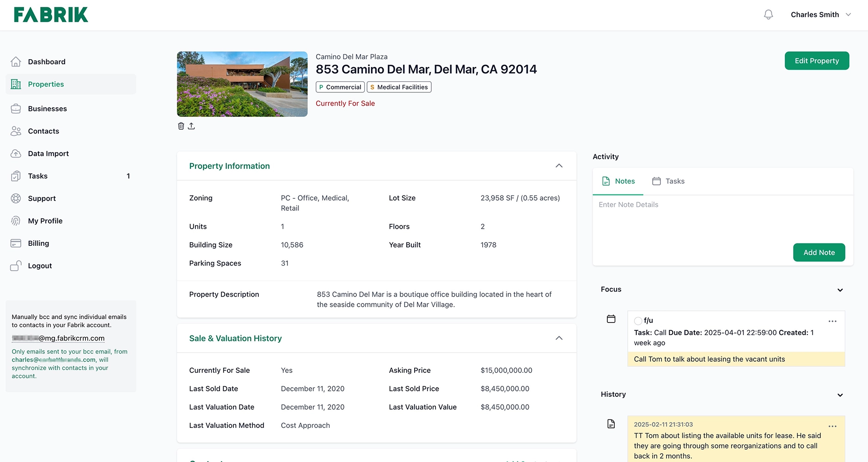Click the Lot Size value 23,958 SF
The height and width of the screenshot is (462, 868).
pos(520,198)
